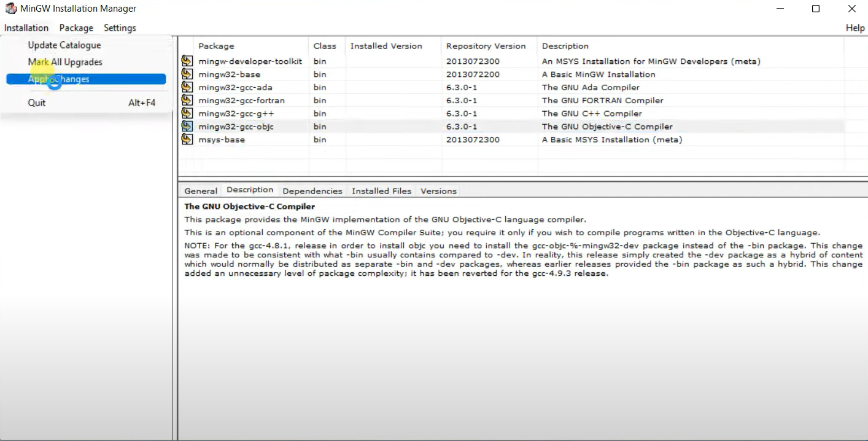Switch to the Versions tab
The height and width of the screenshot is (441, 868).
click(x=438, y=191)
